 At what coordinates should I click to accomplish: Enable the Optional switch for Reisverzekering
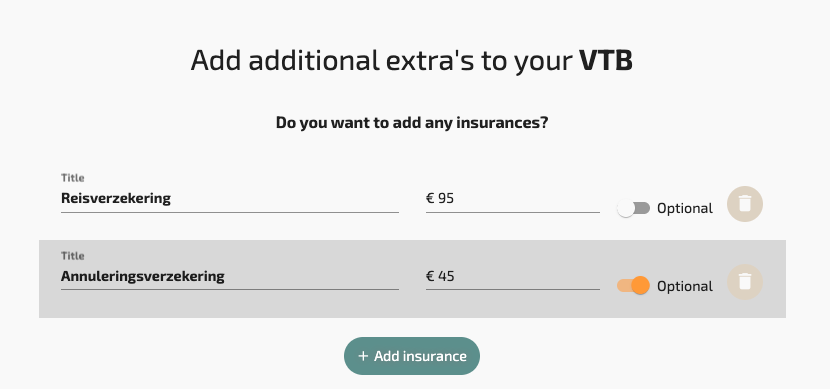(633, 209)
